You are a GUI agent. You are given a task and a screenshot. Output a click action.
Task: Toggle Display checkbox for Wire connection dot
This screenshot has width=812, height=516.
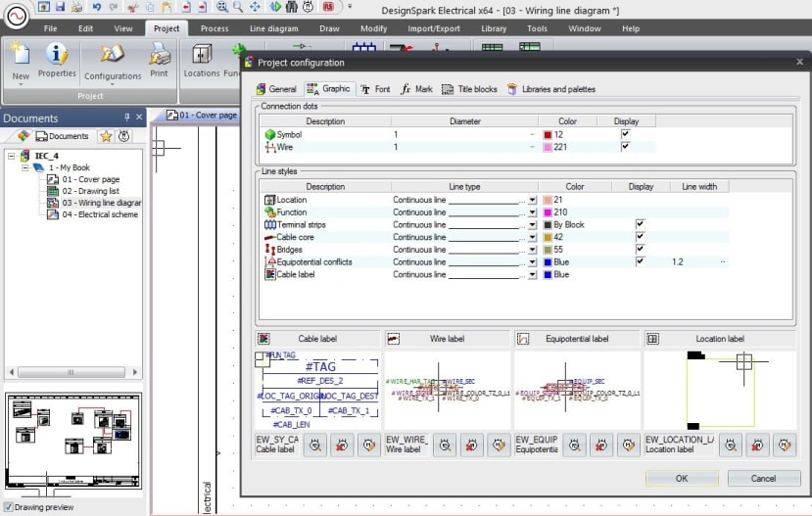pyautogui.click(x=626, y=147)
